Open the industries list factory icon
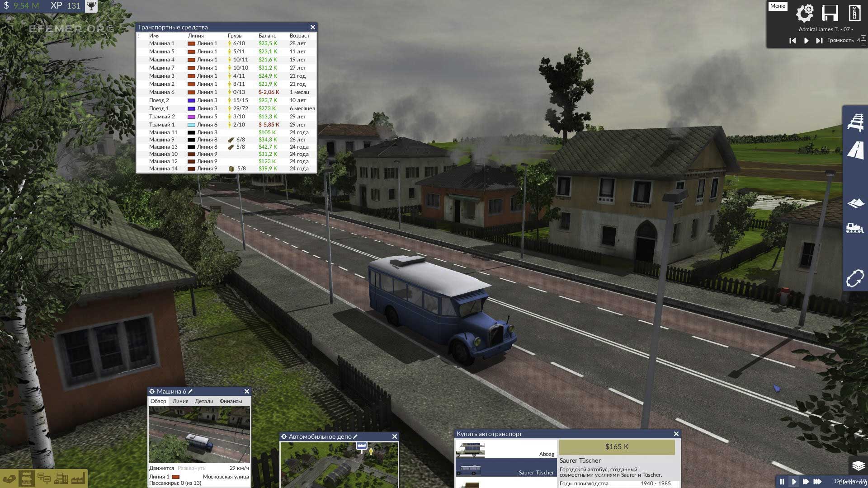This screenshot has width=868, height=488. (78, 479)
